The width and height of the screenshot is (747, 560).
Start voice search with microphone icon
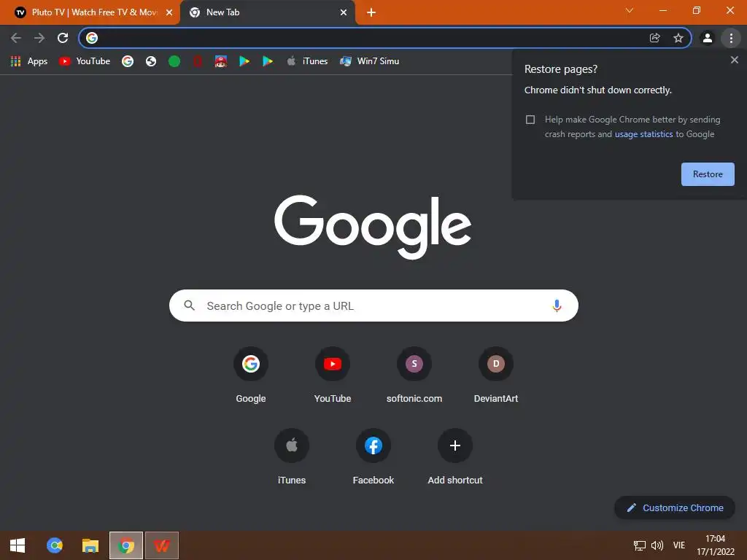tap(557, 306)
